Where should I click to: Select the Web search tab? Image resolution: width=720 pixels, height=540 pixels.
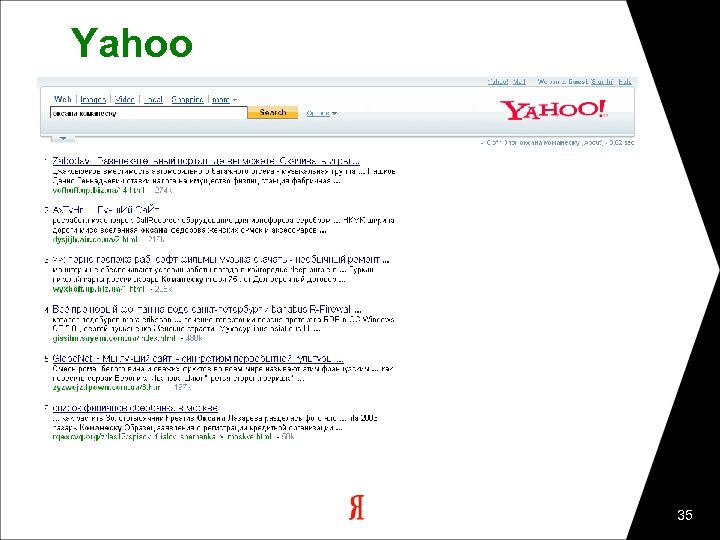pos(62,99)
